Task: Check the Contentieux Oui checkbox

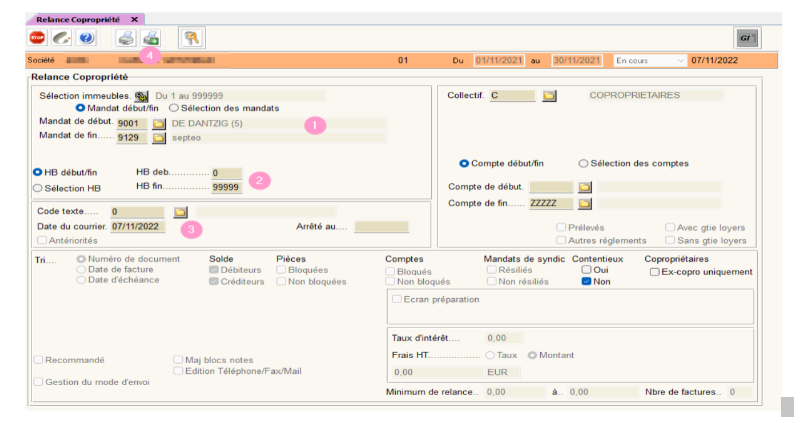Action: (x=587, y=270)
